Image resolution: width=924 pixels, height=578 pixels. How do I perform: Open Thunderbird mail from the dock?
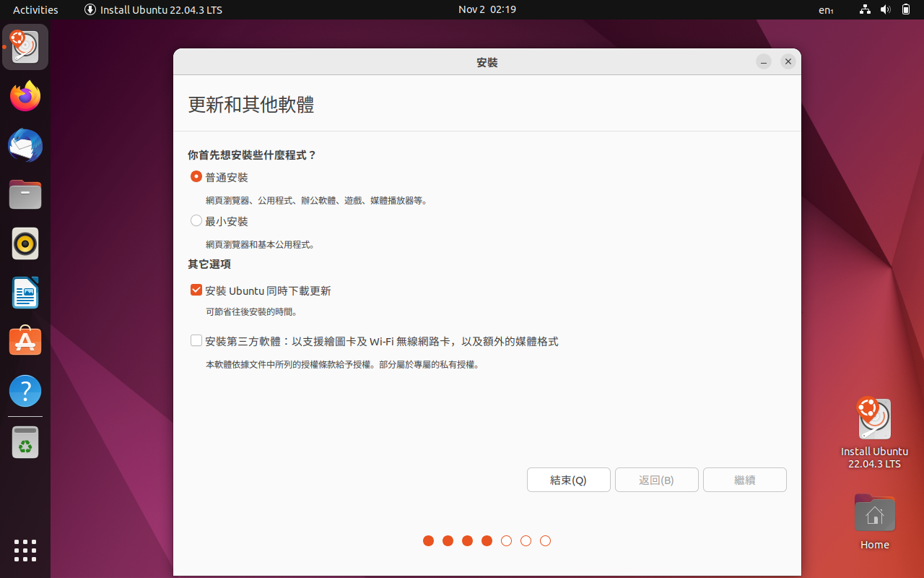pyautogui.click(x=25, y=145)
